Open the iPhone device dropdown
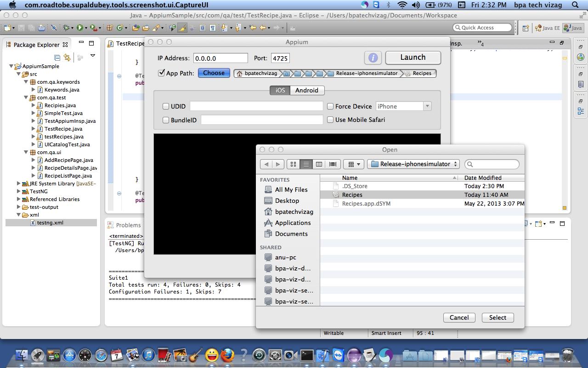Viewport: 588px width, 368px height. click(x=404, y=106)
